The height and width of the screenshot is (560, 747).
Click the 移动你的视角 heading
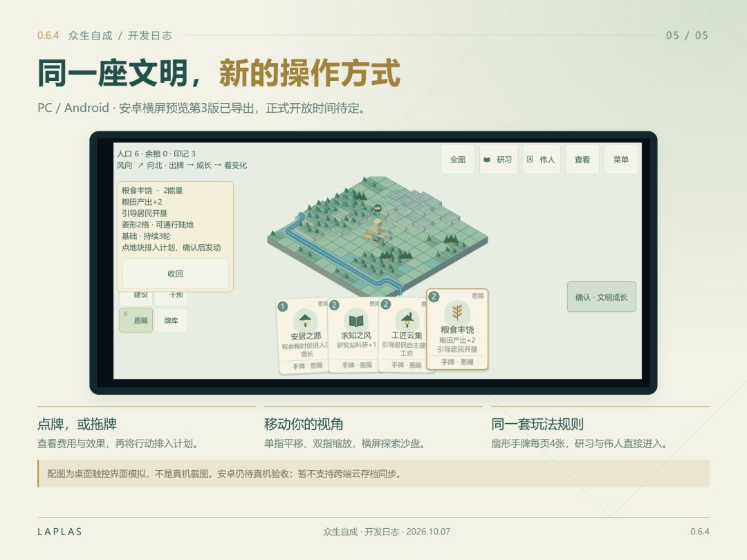(304, 424)
